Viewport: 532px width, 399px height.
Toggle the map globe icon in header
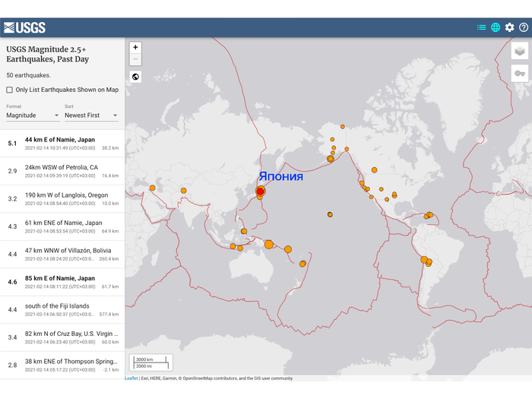[496, 27]
